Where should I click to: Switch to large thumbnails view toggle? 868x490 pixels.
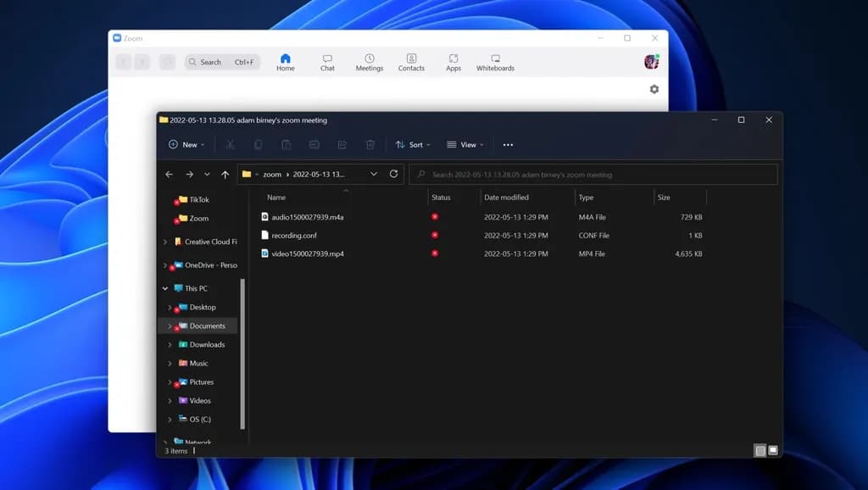click(772, 450)
